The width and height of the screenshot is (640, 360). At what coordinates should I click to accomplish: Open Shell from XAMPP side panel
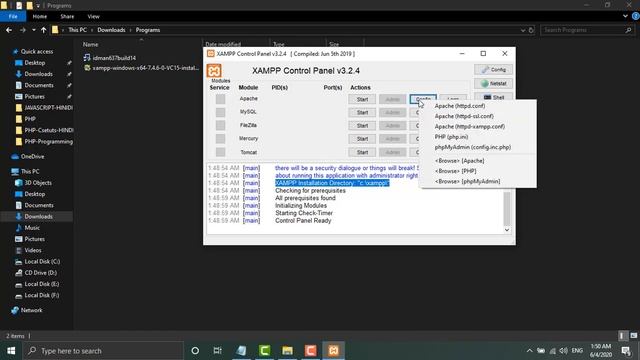493,97
